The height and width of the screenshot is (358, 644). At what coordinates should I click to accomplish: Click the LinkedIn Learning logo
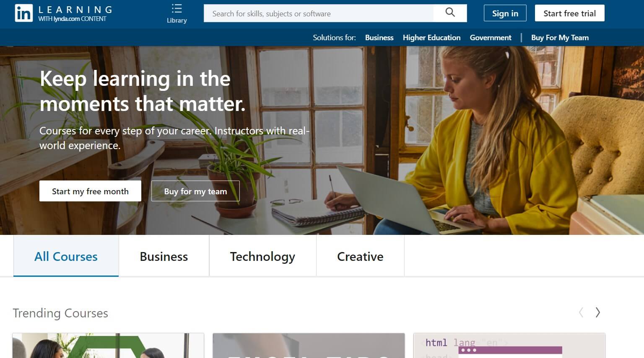[64, 13]
